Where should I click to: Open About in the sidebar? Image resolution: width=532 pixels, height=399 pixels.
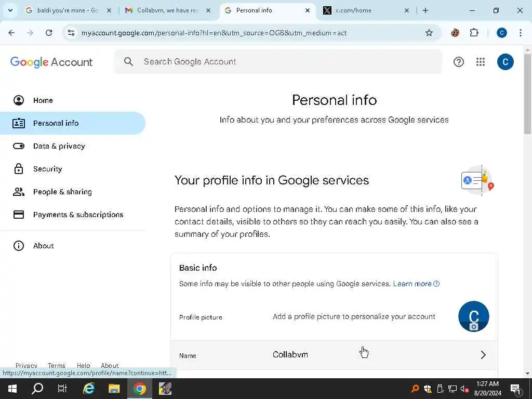(73, 246)
